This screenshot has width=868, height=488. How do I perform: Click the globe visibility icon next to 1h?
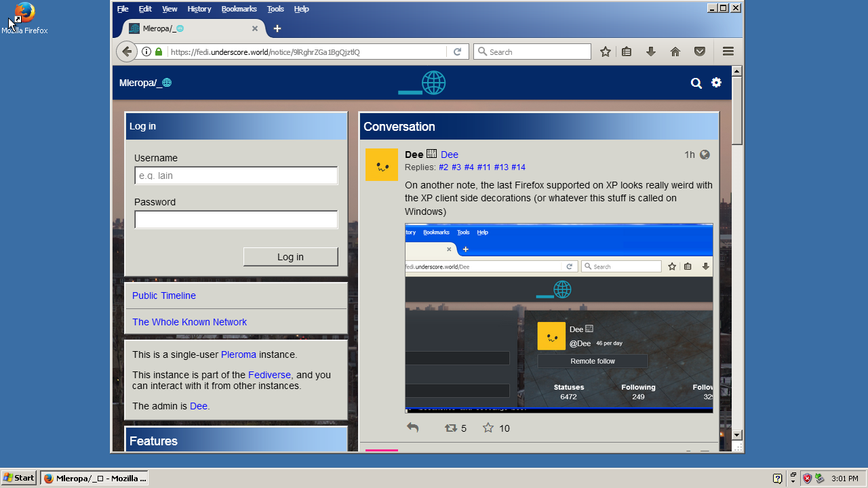coord(705,155)
